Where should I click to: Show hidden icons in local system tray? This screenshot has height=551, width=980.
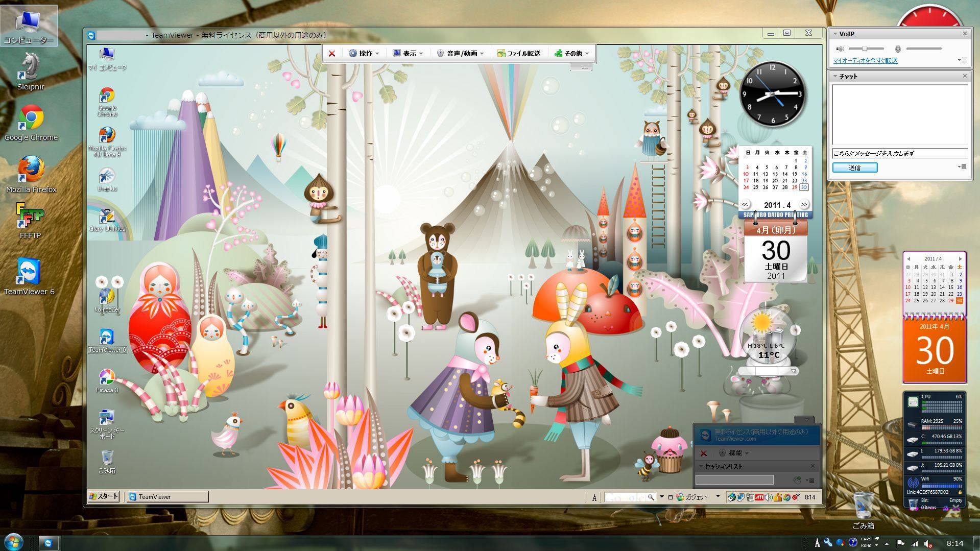(887, 544)
